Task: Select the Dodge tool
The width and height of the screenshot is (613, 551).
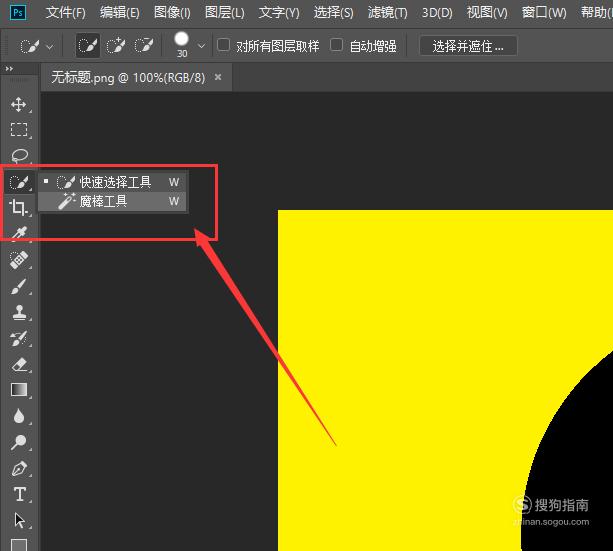Action: pyautogui.click(x=19, y=442)
